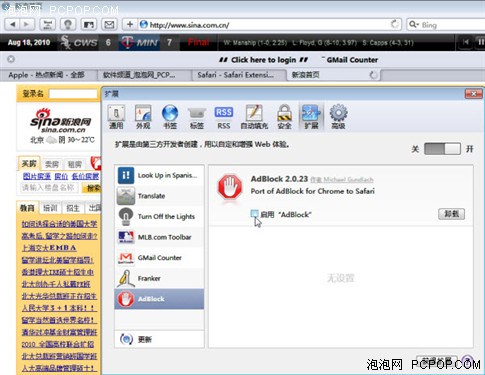
Task: Open the 书签 (Bookmarks) preferences pane
Action: coord(170,117)
